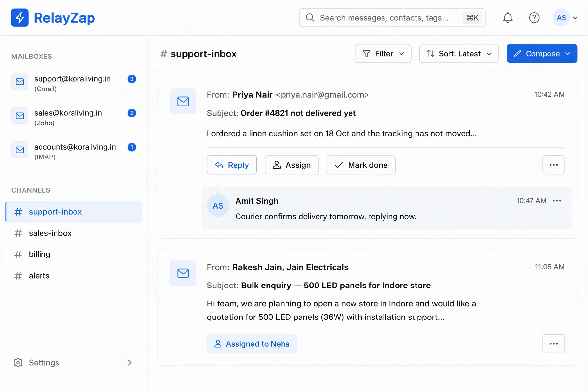Screen dimensions: 588x392
Task: Click envelope icon for support@koraliving.in mailbox
Action: (x=20, y=82)
